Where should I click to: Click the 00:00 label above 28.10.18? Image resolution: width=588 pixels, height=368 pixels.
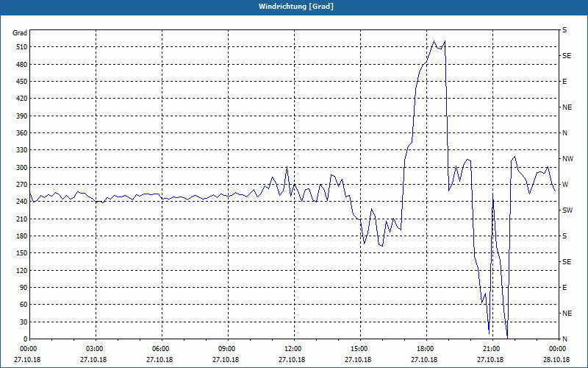[558, 349]
